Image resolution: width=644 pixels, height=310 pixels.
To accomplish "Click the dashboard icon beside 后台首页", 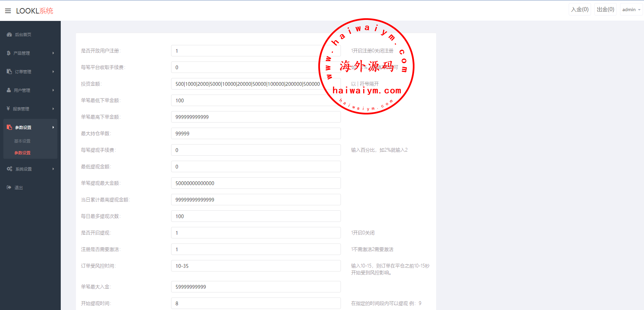I will (x=9, y=34).
